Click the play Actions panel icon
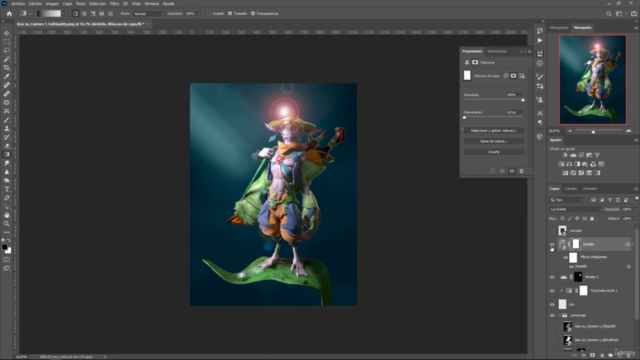The height and width of the screenshot is (360, 640). pyautogui.click(x=540, y=40)
